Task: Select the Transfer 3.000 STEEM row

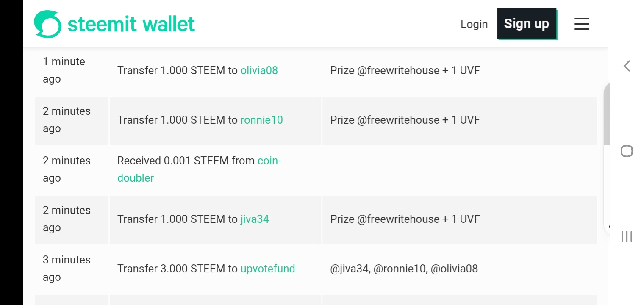Action: [177, 269]
